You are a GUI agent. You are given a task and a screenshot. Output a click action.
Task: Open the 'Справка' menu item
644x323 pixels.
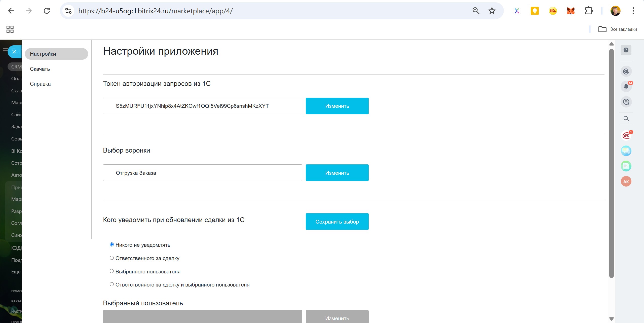[40, 84]
